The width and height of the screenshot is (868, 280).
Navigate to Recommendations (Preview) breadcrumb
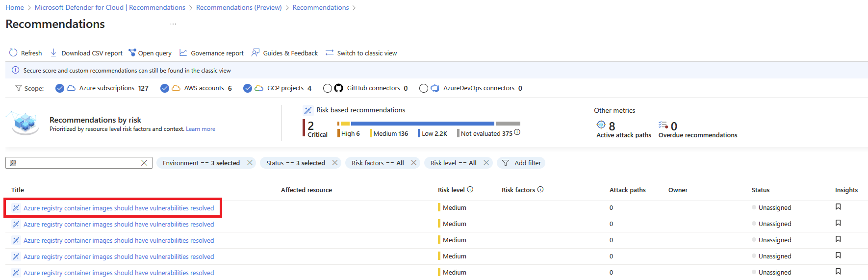239,7
